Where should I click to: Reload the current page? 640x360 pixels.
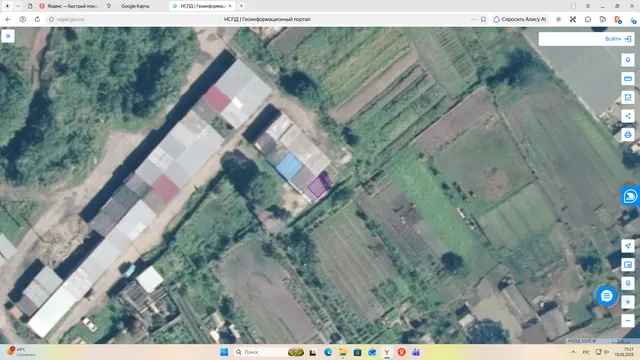(37, 19)
